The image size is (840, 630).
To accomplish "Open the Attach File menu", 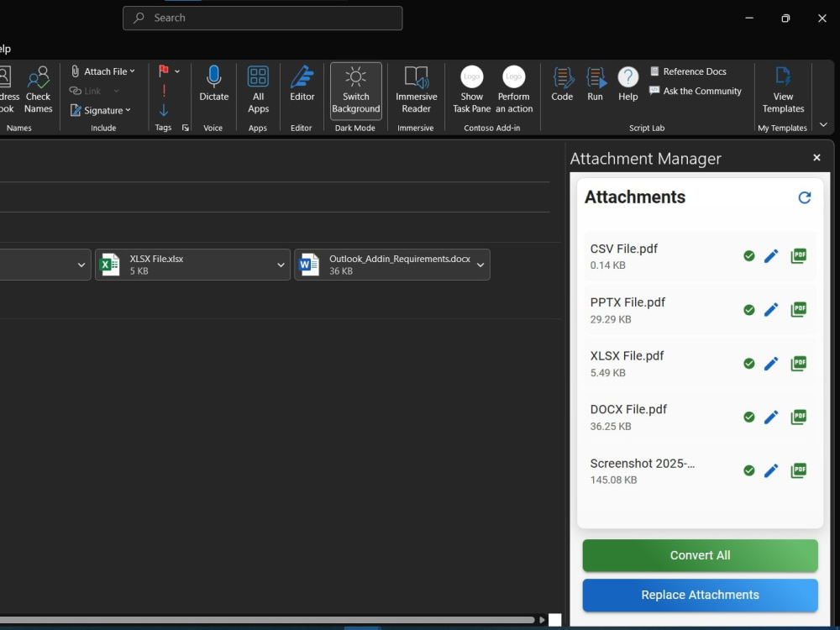I will click(103, 71).
